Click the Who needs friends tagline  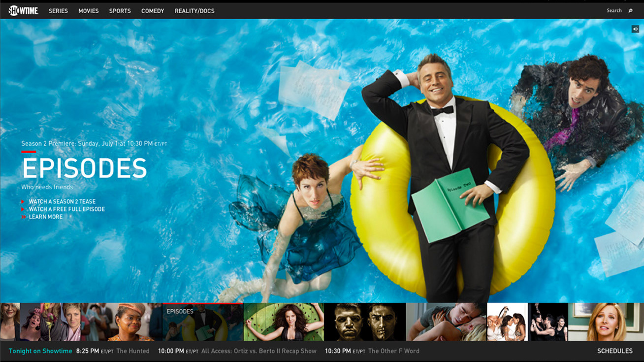click(47, 187)
